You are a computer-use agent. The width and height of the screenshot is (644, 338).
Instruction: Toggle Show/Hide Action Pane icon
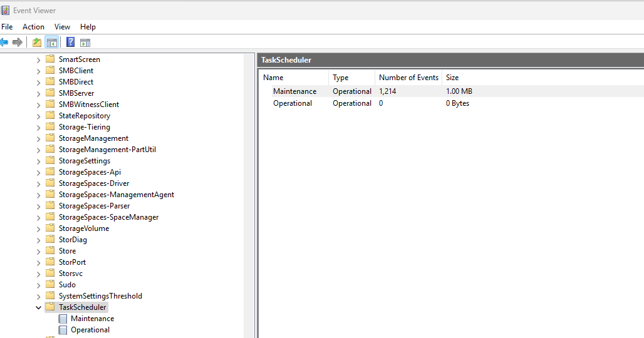pyautogui.click(x=85, y=43)
